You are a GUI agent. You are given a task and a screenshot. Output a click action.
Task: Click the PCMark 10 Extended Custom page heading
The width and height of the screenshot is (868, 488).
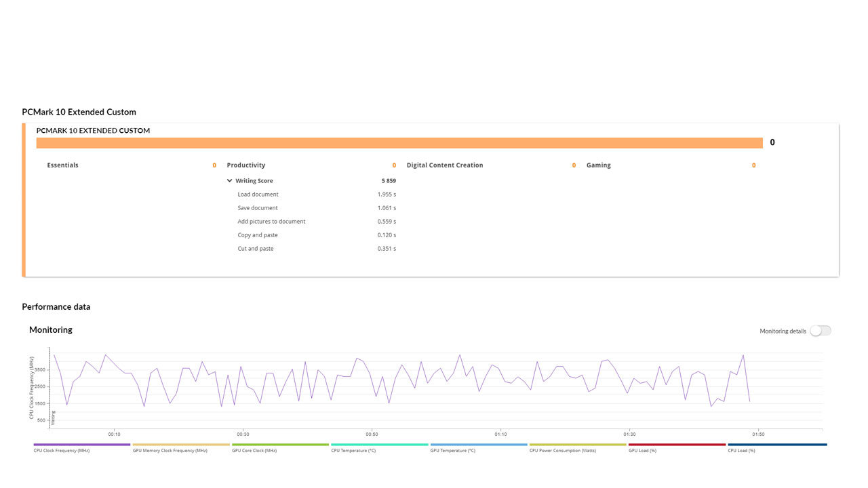[x=79, y=113]
